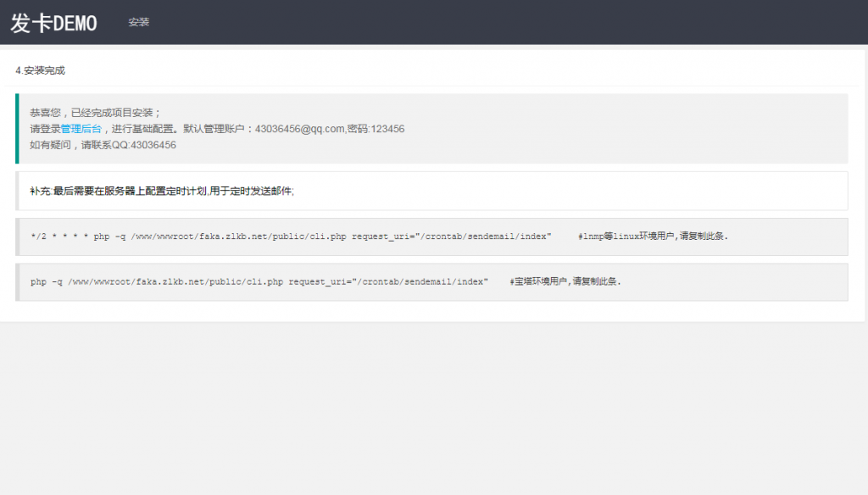Select the */2 crontab command line
Screen dimensions: 868x495
tap(292, 236)
